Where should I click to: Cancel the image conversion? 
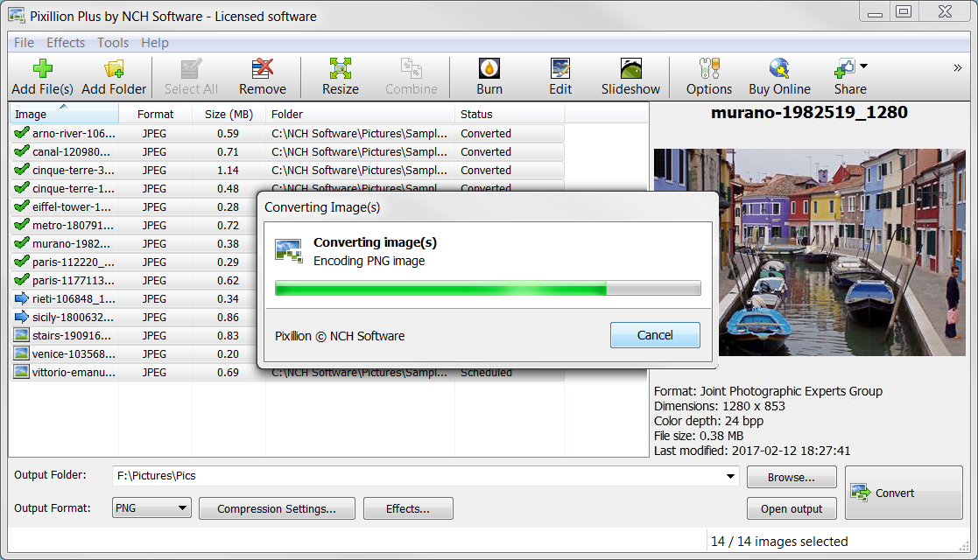point(655,335)
